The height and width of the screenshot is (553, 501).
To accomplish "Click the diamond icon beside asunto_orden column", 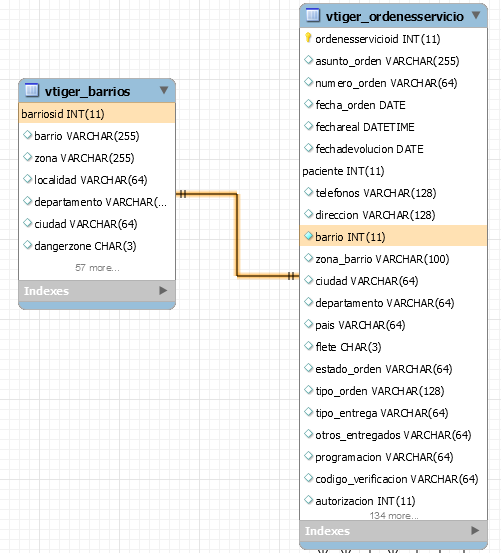I will [x=308, y=60].
